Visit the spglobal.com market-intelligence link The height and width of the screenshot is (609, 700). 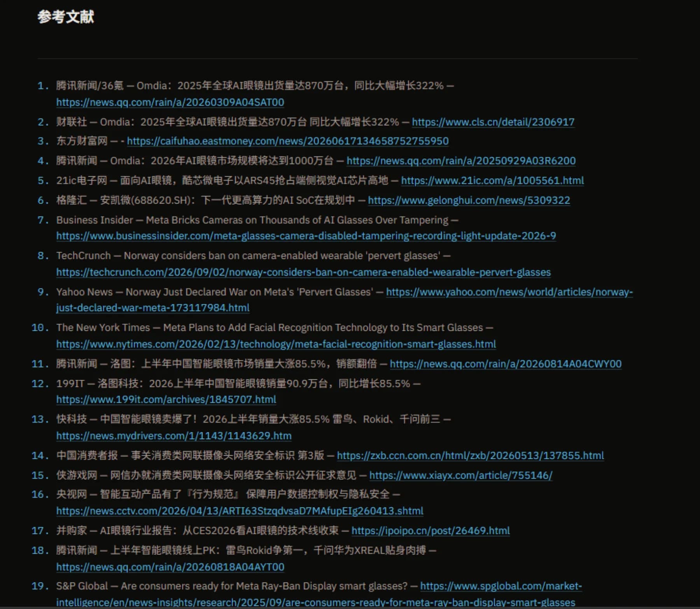pos(501,586)
